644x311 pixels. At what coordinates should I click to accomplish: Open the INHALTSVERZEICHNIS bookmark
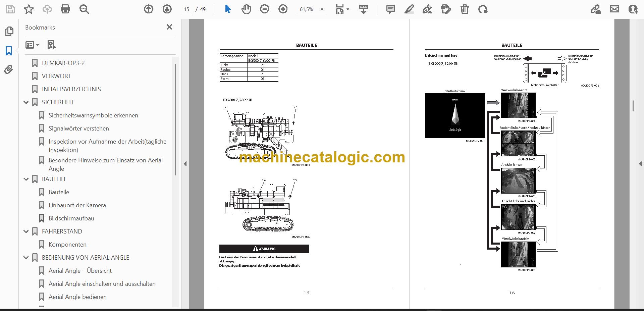[x=71, y=89]
